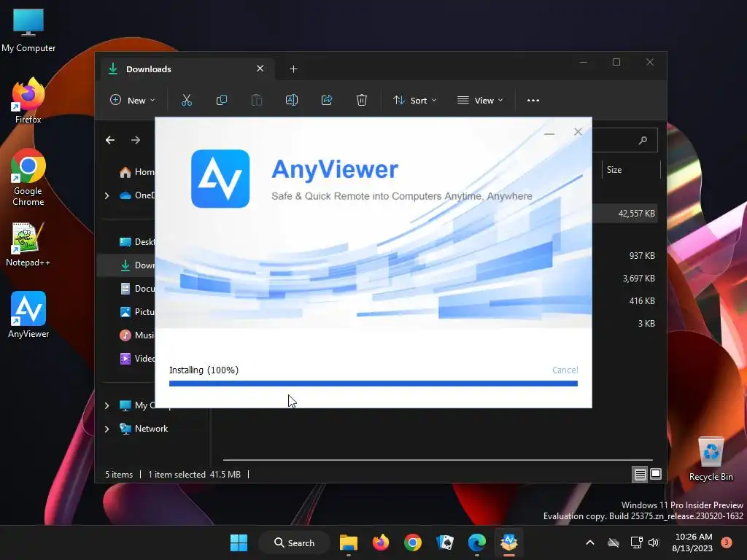Open Solitaire from the taskbar
747x560 pixels.
(x=445, y=542)
